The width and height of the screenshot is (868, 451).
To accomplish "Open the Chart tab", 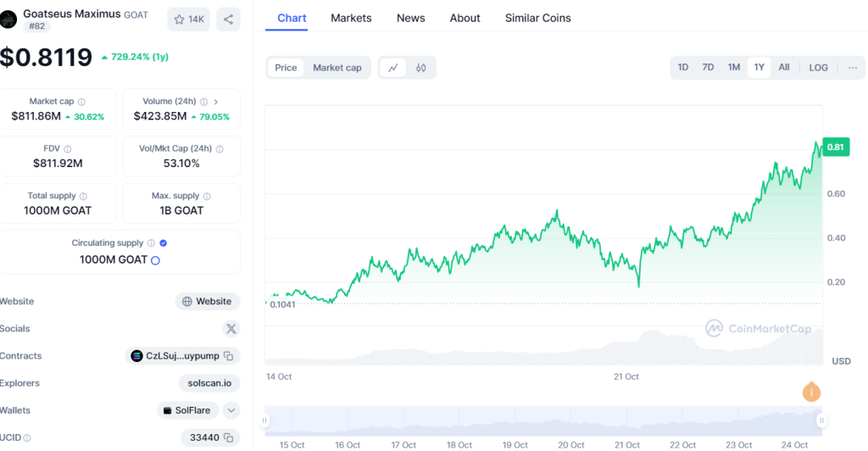I will (x=292, y=19).
